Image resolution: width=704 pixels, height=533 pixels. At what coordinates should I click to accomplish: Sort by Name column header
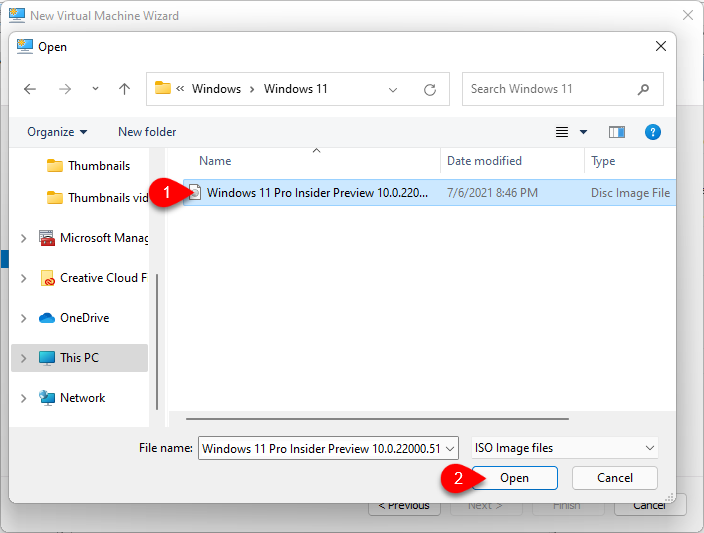pos(215,161)
